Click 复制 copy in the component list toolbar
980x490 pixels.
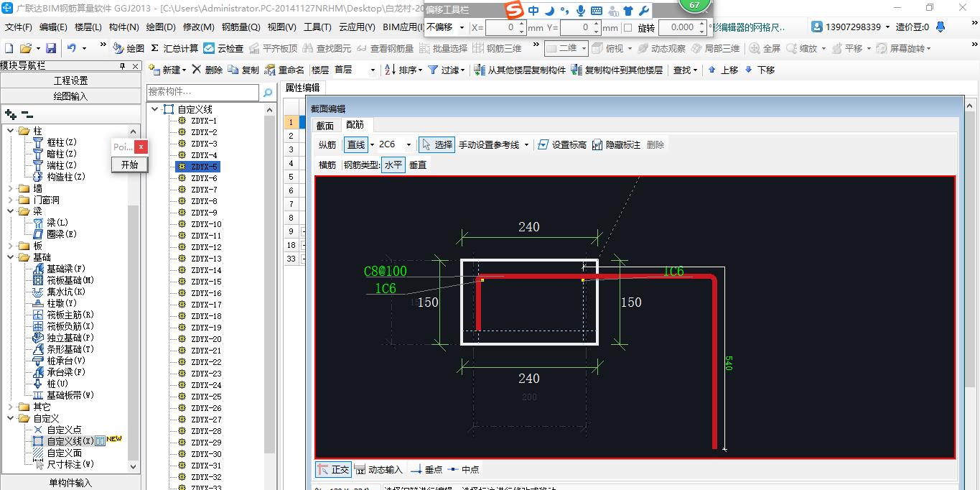[x=243, y=70]
